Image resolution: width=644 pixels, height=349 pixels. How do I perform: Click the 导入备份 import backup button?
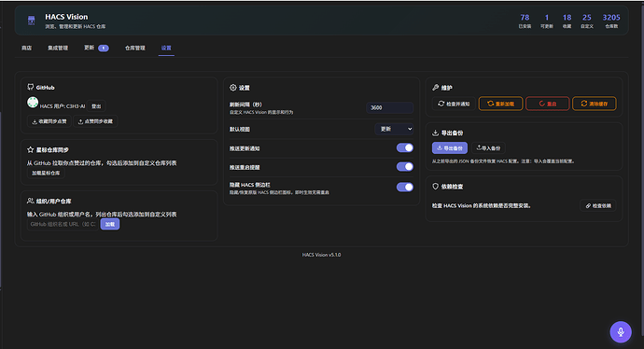[488, 147]
